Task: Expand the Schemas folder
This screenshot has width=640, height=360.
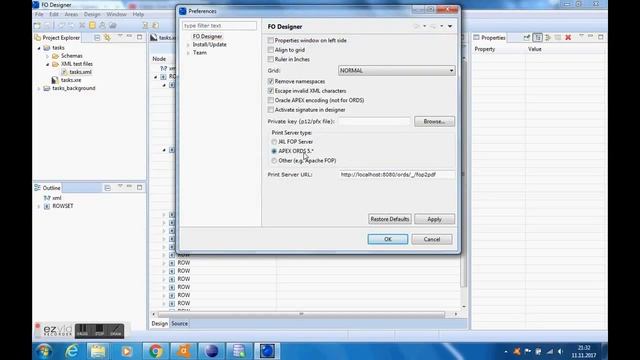Action: pyautogui.click(x=47, y=56)
